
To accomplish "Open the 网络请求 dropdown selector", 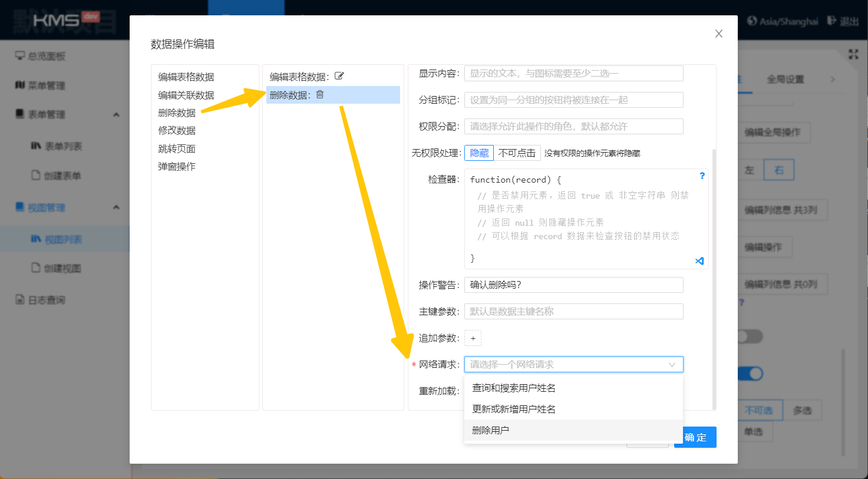I will (573, 365).
